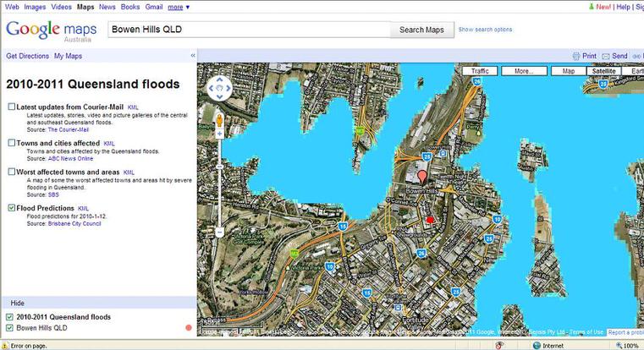Click route 10 shield at right side
Image resolution: width=644 pixels, height=350 pixels.
[497, 219]
